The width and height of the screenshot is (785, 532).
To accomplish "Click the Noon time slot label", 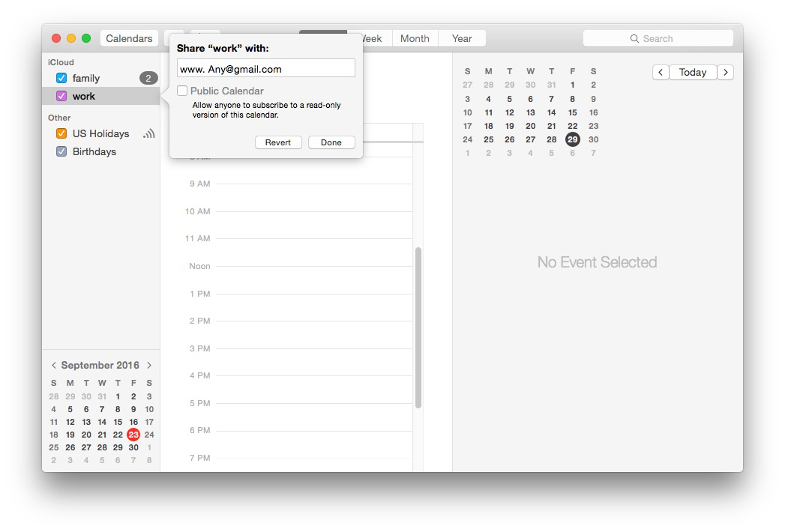I will tap(199, 266).
